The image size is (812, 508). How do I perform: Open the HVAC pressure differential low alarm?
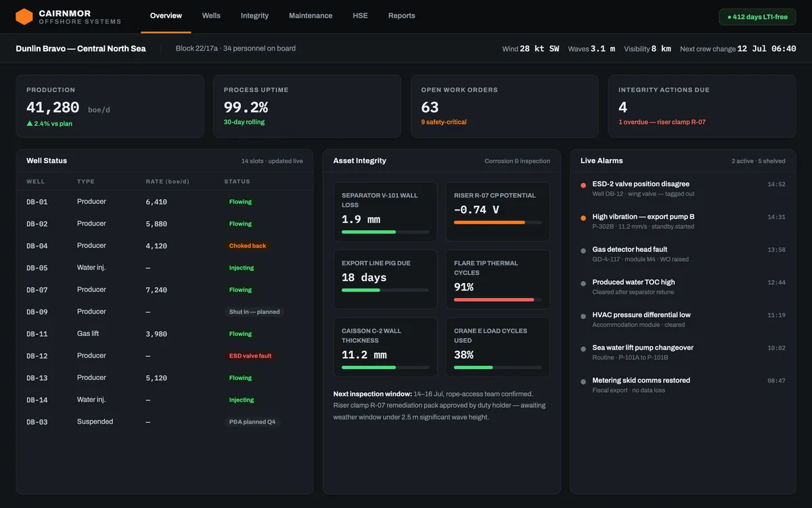tap(683, 319)
